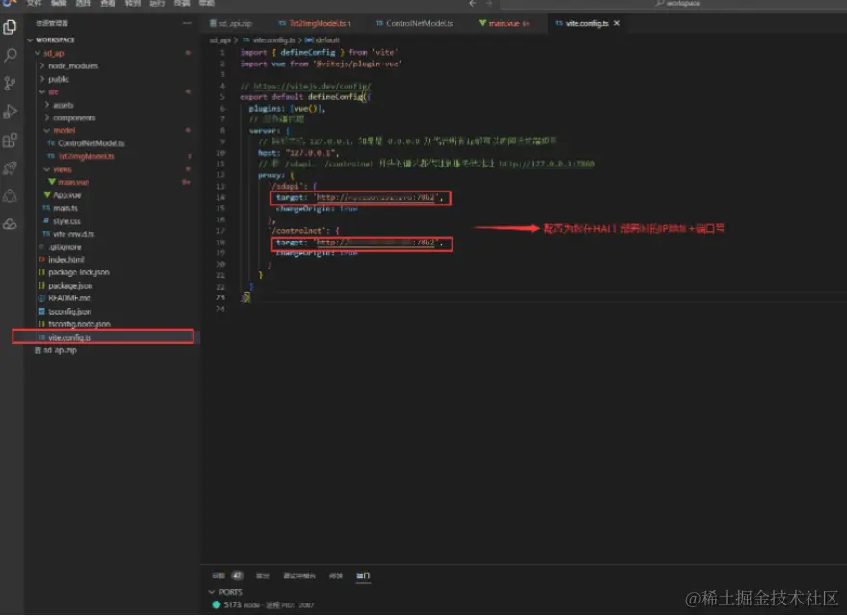Collapse the src folder
This screenshot has width=847, height=616.
(42, 91)
